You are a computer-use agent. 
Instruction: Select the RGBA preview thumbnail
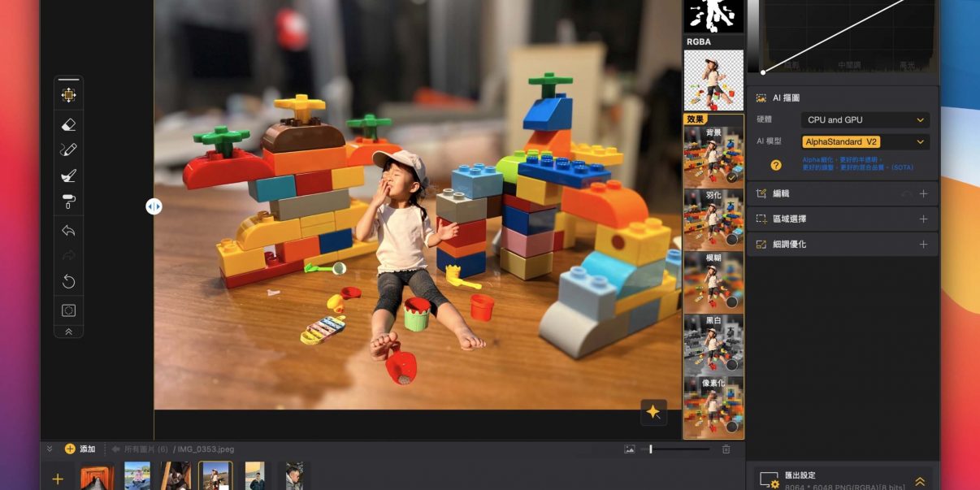coord(713,80)
